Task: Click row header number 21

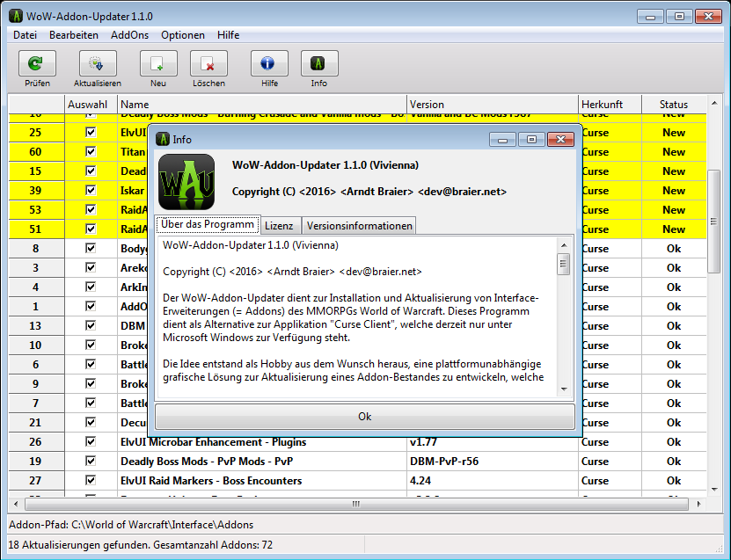Action: click(x=35, y=423)
